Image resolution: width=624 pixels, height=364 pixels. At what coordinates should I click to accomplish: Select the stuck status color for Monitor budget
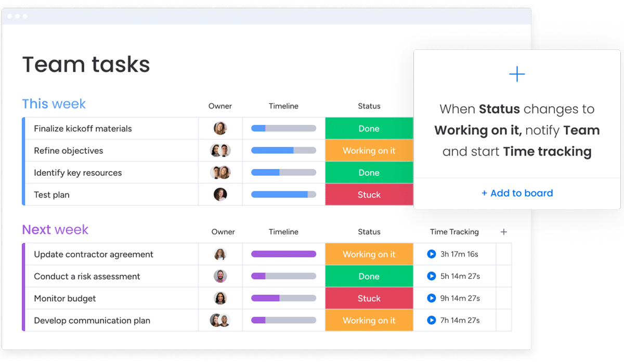click(x=369, y=298)
